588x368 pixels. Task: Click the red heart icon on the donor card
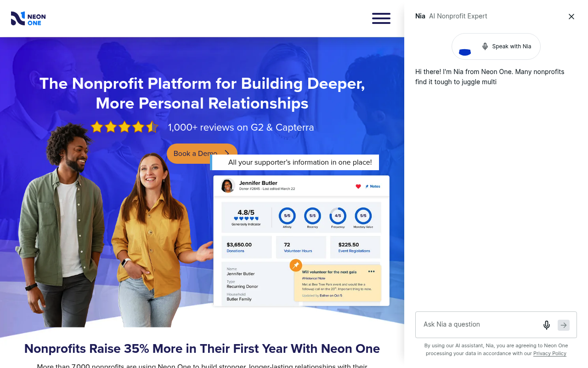click(358, 186)
